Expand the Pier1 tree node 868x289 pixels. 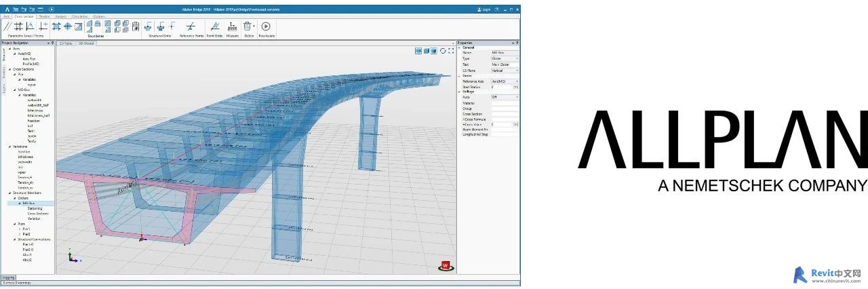19,229
